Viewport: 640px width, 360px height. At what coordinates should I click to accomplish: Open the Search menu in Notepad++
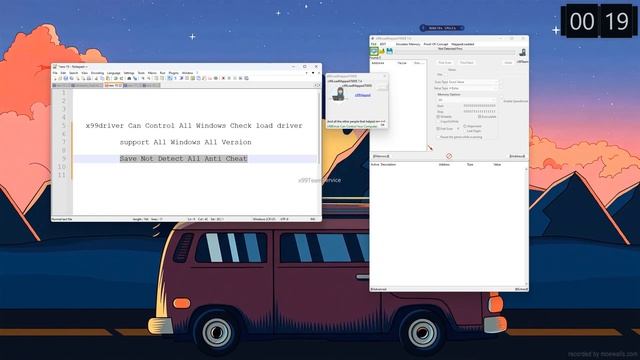(x=73, y=73)
